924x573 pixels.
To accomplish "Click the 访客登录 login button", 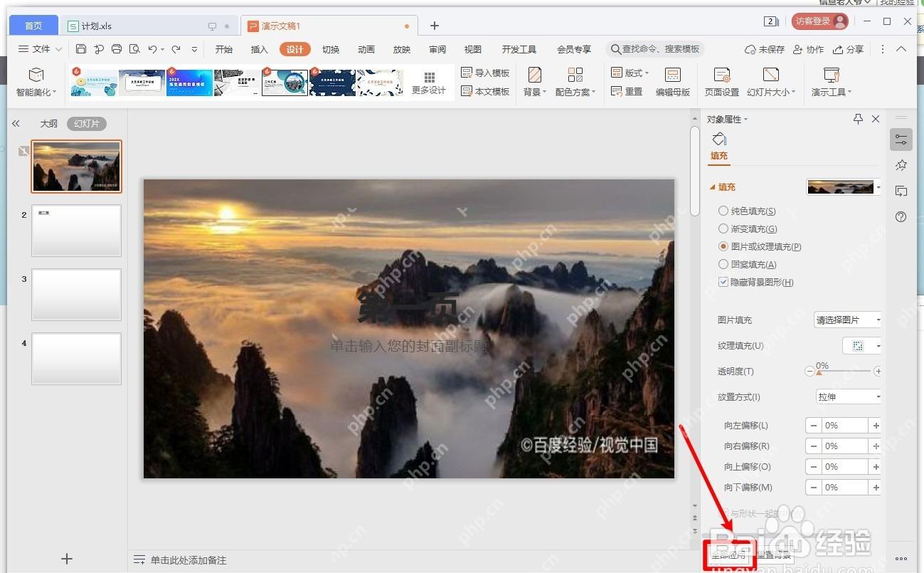I will (x=820, y=21).
